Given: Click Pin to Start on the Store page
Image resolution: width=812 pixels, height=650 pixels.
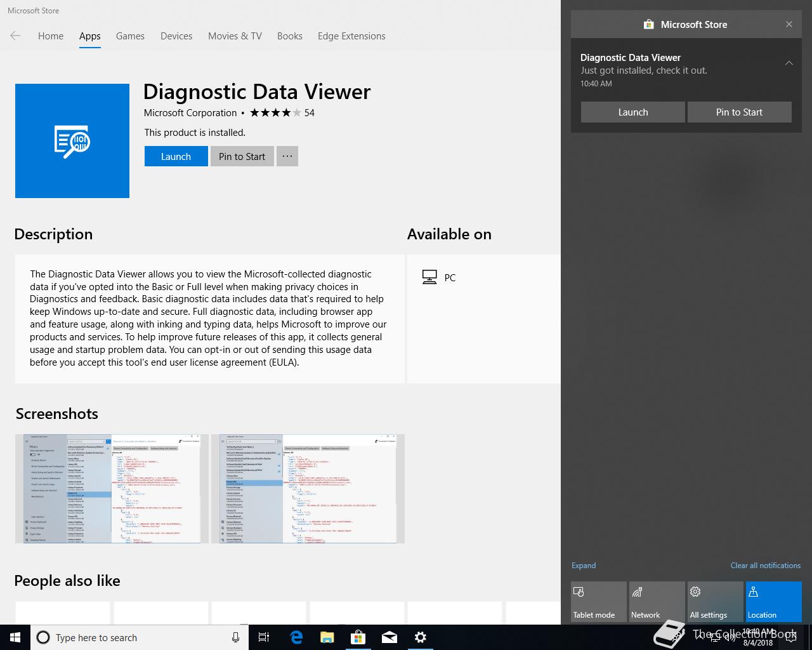Looking at the screenshot, I should point(242,156).
